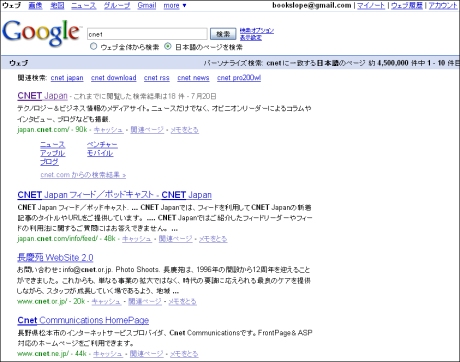Click メモをとる for www.cnet.or.jp result
The height and width of the screenshot is (362, 460).
tap(182, 301)
